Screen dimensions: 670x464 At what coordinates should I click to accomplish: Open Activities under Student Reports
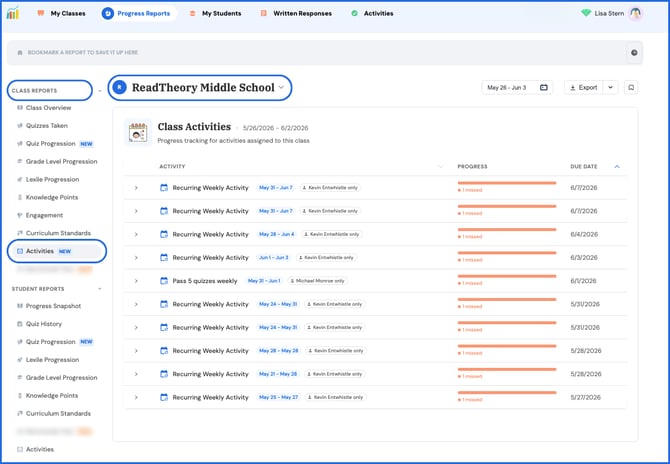pos(40,449)
